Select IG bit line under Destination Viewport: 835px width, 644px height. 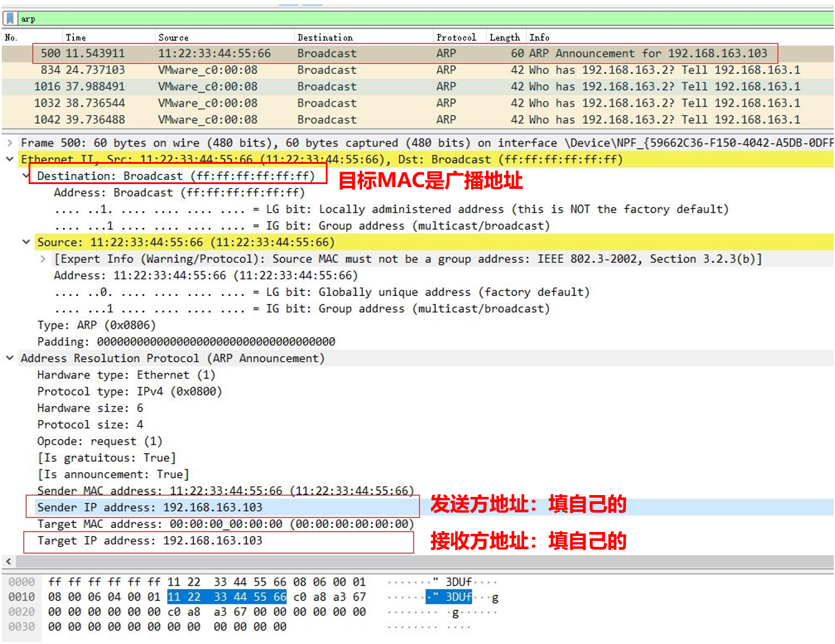click(x=302, y=226)
